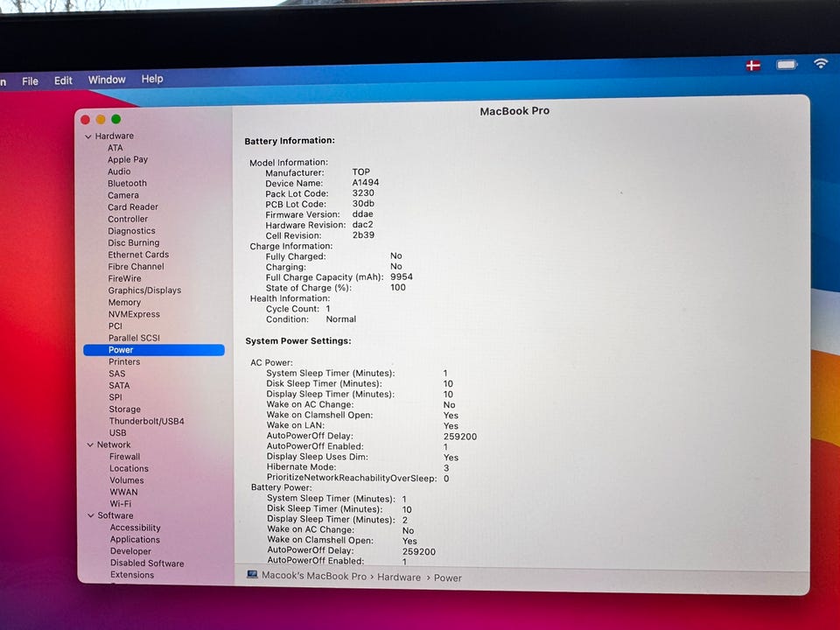Select Volumes under Network

pyautogui.click(x=127, y=480)
